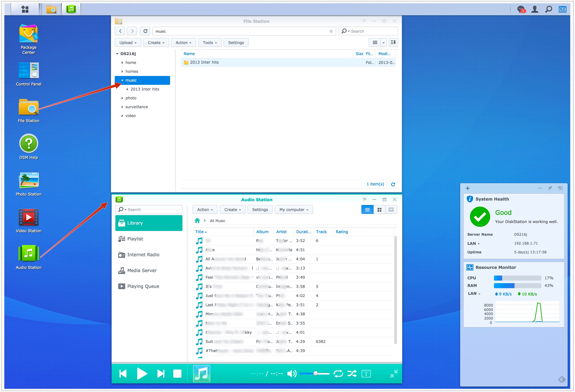This screenshot has width=575, height=392.
Task: Toggle lyrics display button
Action: 366,373
